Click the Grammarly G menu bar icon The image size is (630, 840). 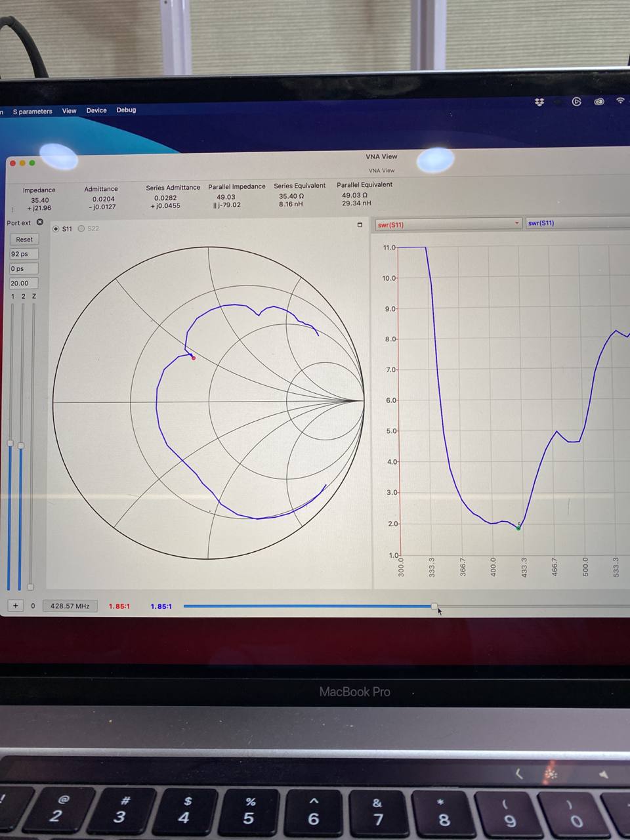pos(577,102)
